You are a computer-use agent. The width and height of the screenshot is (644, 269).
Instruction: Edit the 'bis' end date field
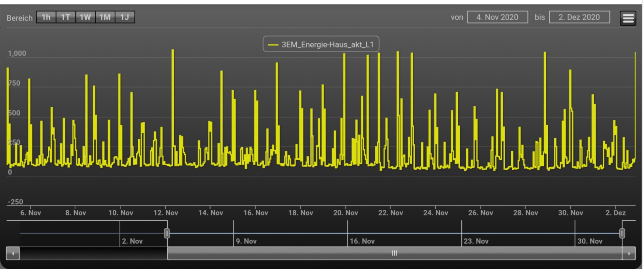pos(579,17)
